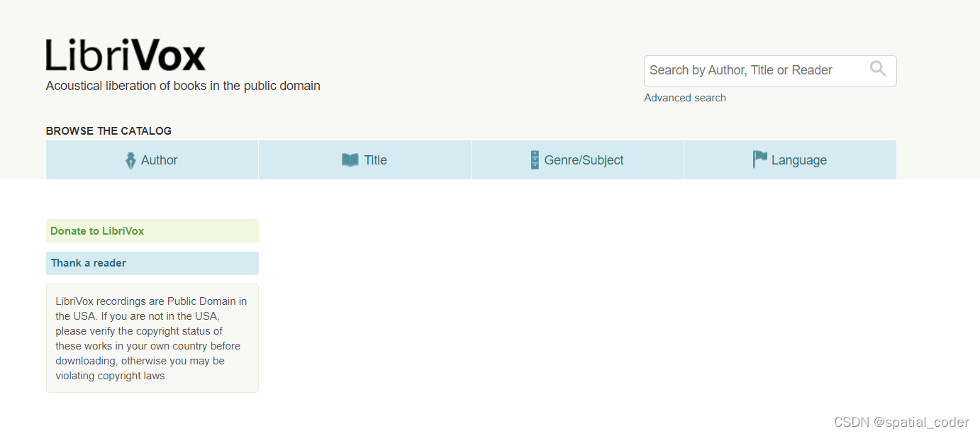Image resolution: width=980 pixels, height=436 pixels.
Task: Click the public domain copyright notice text
Action: click(x=152, y=338)
